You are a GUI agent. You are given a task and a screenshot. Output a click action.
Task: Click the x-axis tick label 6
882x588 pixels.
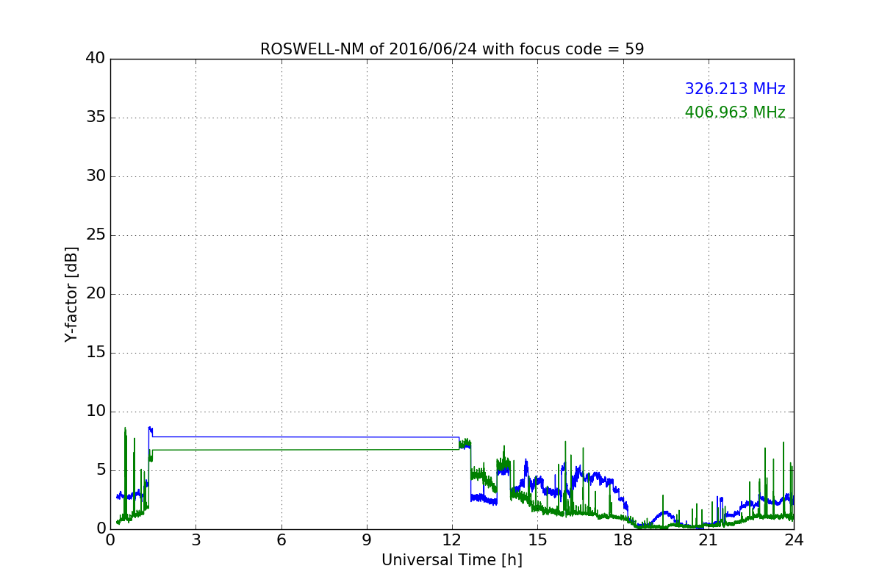coord(282,540)
